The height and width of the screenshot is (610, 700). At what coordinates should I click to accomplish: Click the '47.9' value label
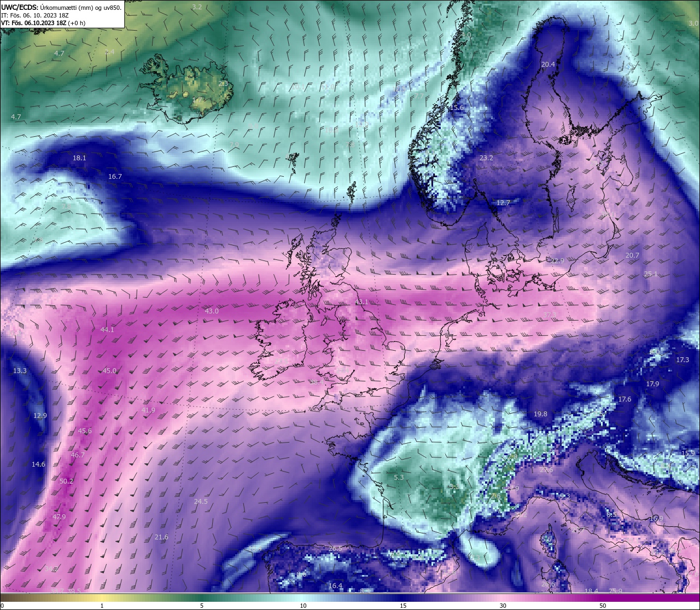(x=59, y=516)
